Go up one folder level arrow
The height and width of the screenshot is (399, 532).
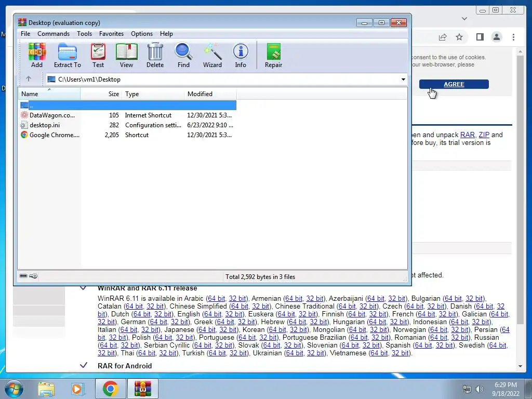pyautogui.click(x=29, y=79)
